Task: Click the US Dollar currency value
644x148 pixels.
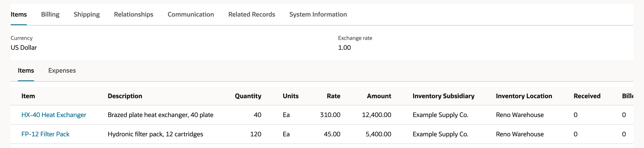Action: click(x=24, y=48)
